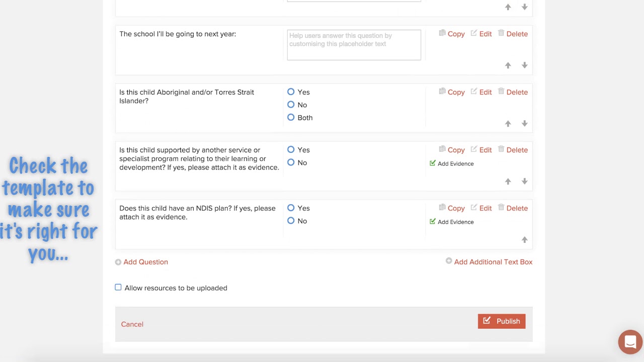Select Both for Aboriginal/Torres Strait question
This screenshot has width=644, height=362.
[x=291, y=118]
